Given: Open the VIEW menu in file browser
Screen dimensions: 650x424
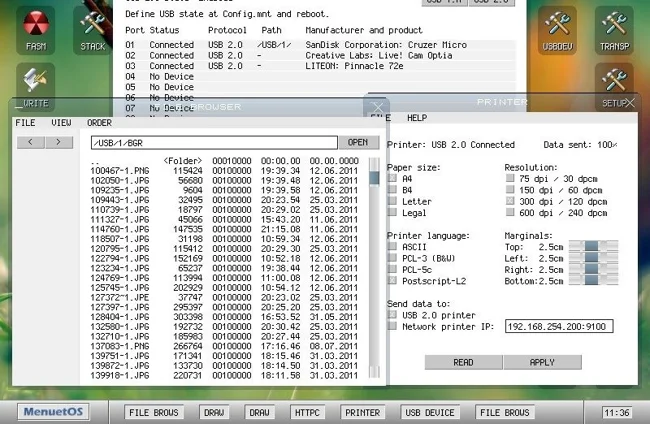Looking at the screenshot, I should pos(61,123).
